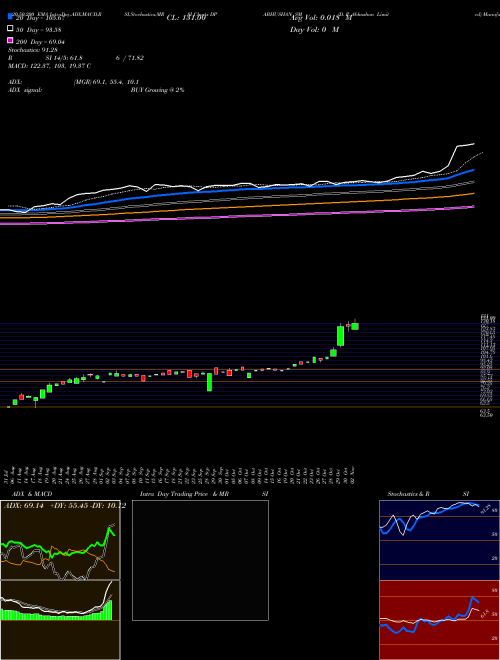This screenshot has width=500, height=660.
Task: Click the '(MGR) 69.1, 55.4, 10.1' ADX values
Action: pos(106,82)
